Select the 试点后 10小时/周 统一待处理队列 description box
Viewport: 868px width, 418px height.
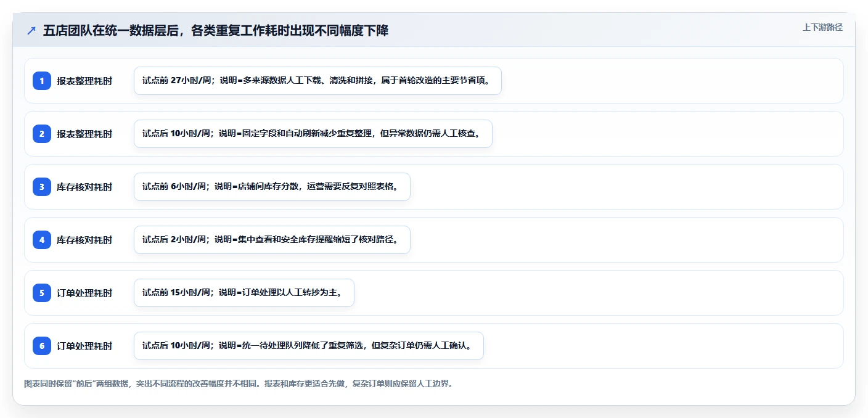pos(309,346)
